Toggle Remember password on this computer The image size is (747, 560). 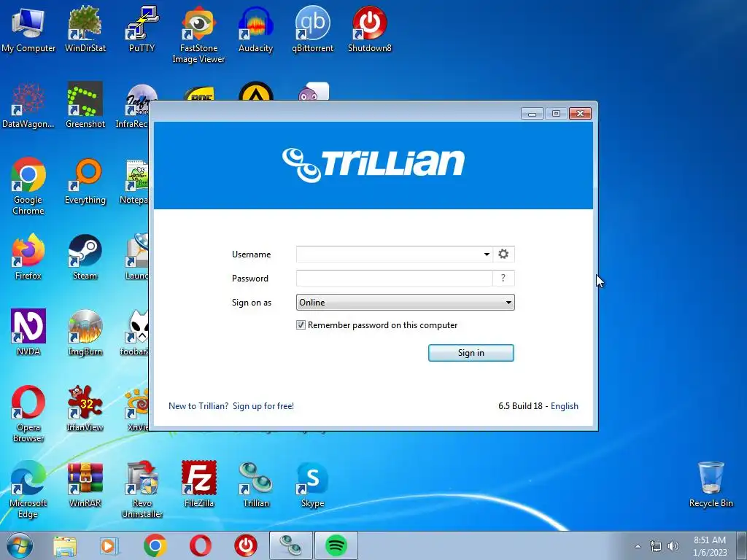301,325
